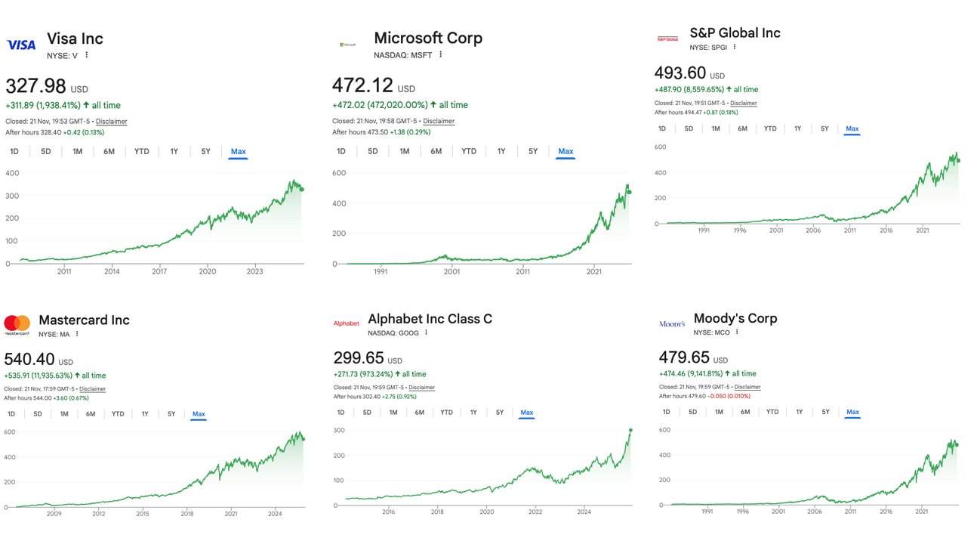Viewport: 980px width, 538px height.
Task: Open three-dot menu next to NASDAQ: MSFT
Action: click(441, 54)
